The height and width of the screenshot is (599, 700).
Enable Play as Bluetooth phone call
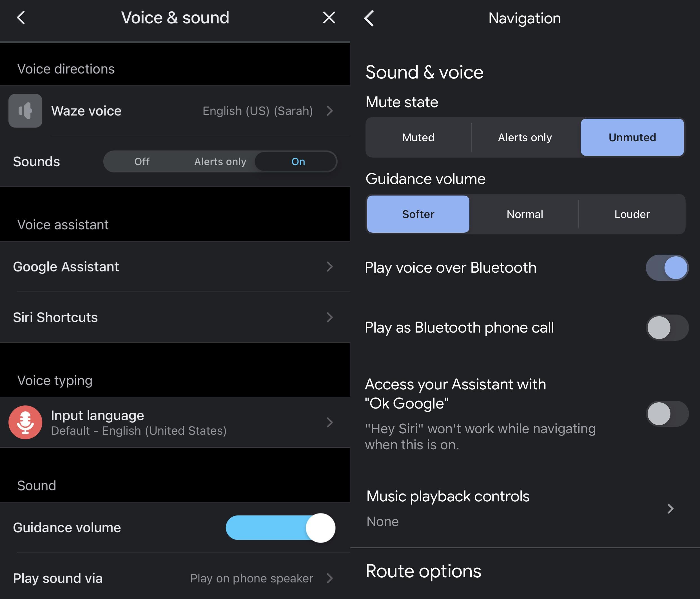(x=667, y=327)
